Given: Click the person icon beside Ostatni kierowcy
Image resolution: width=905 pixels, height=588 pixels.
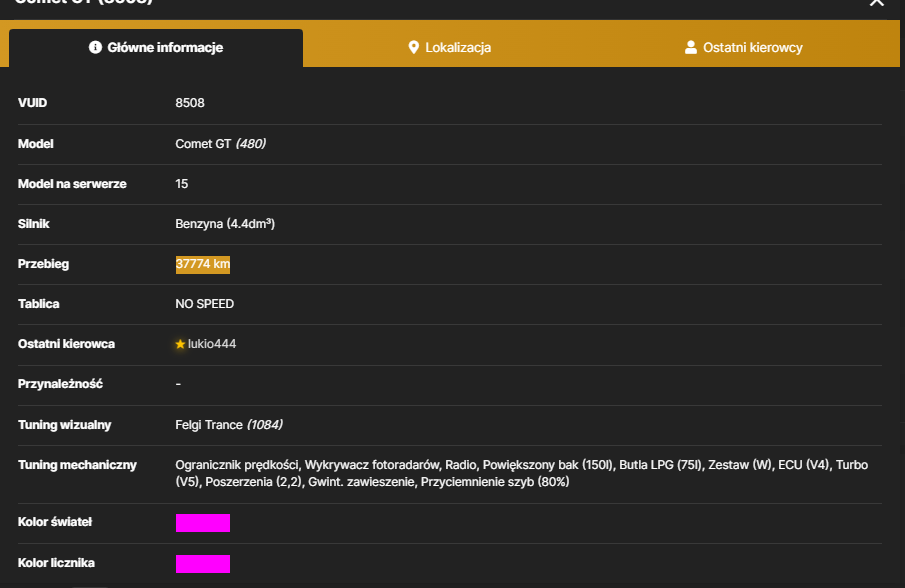Looking at the screenshot, I should 690,47.
